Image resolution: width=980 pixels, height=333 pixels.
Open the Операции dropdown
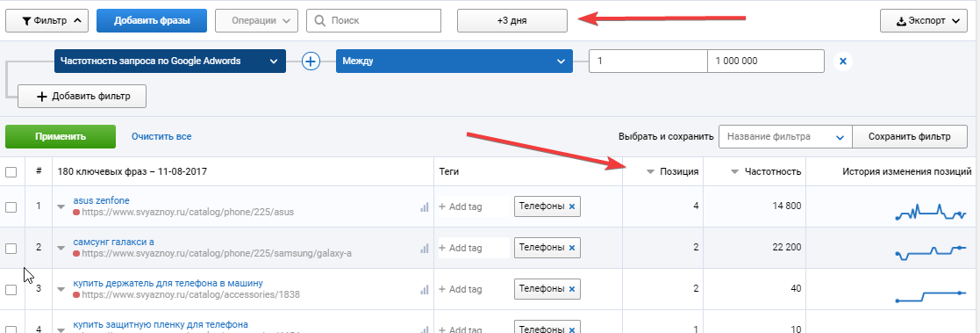pos(256,21)
